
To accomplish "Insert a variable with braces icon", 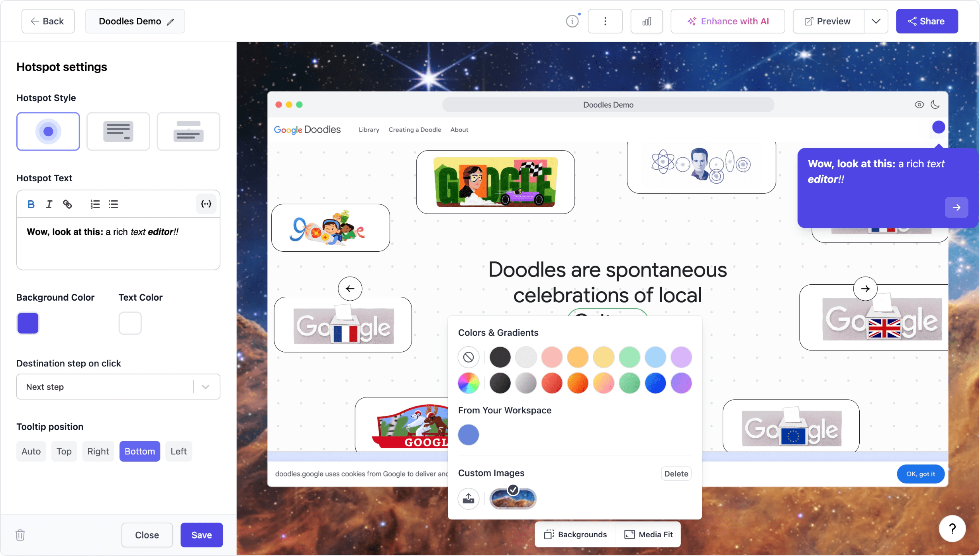I will (x=206, y=204).
